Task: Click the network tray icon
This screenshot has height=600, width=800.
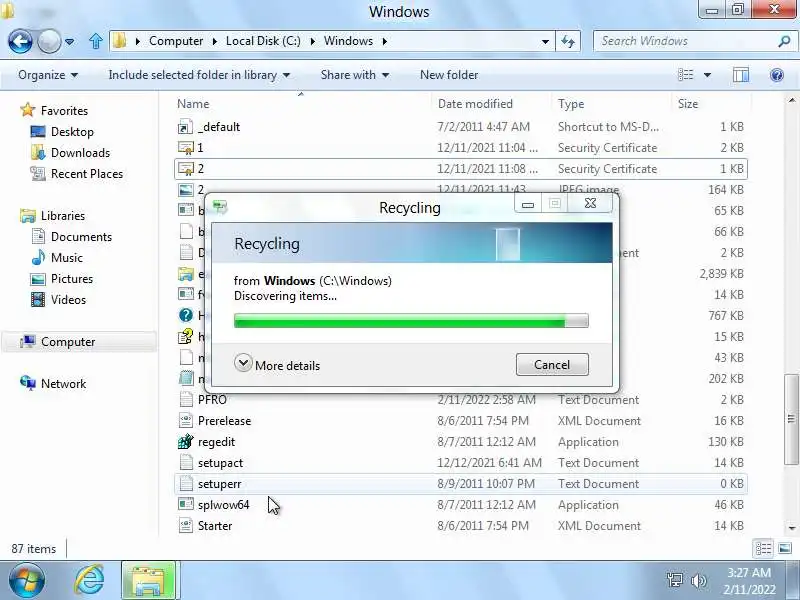Action: [x=674, y=580]
